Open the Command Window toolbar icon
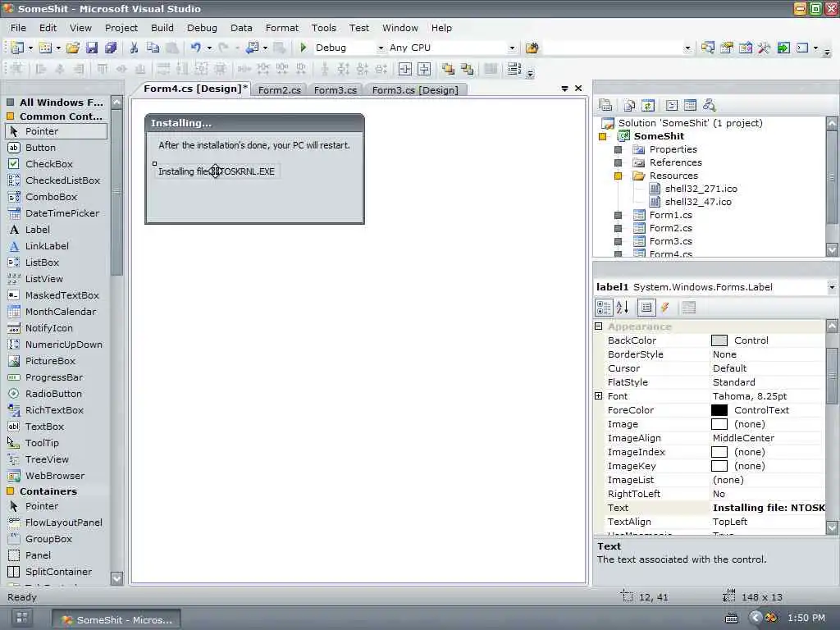Screen dimensions: 840x630 (802, 48)
